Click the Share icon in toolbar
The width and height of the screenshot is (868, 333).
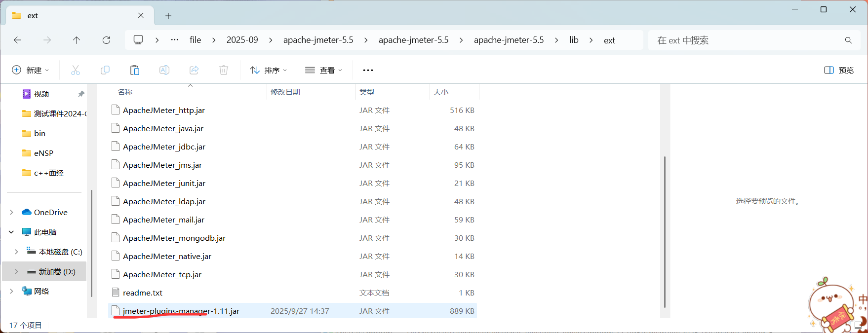pos(194,70)
